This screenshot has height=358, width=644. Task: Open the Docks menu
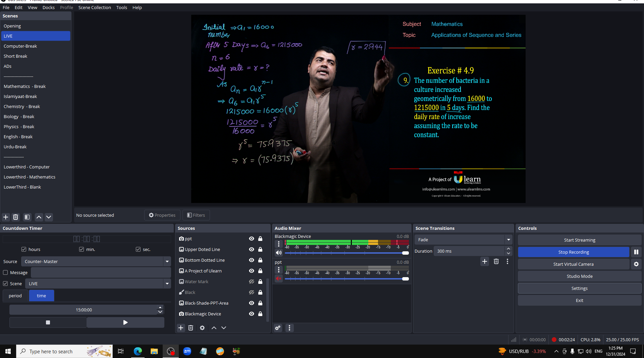48,7
